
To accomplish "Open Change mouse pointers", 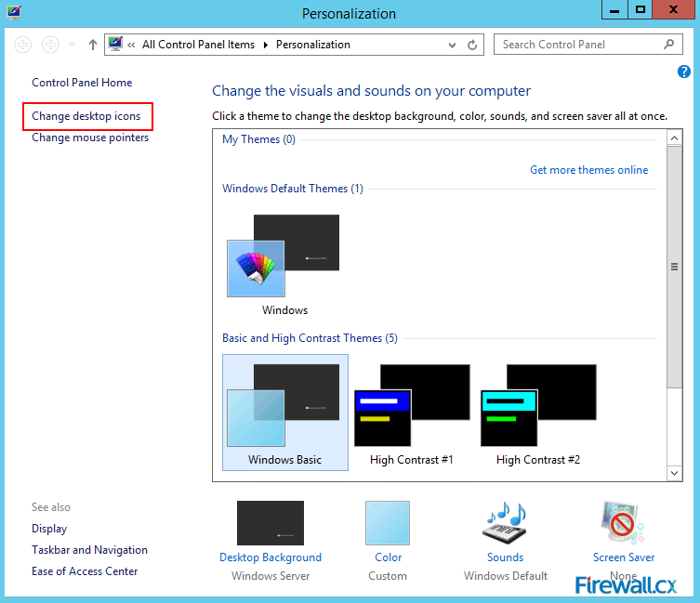I will [90, 138].
